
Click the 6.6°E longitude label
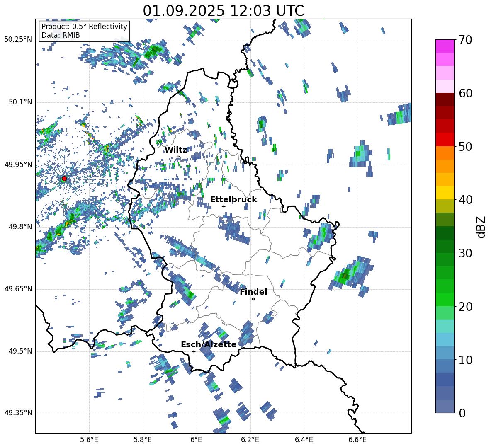(357, 440)
